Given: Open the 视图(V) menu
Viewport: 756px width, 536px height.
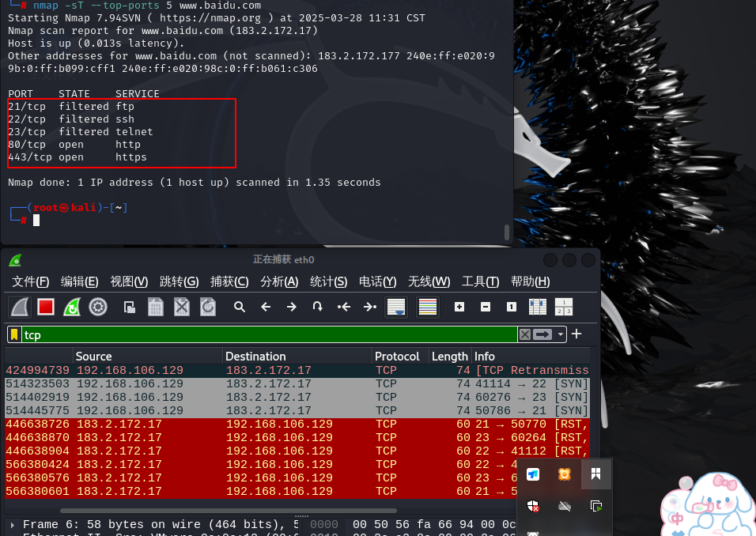Looking at the screenshot, I should (129, 281).
